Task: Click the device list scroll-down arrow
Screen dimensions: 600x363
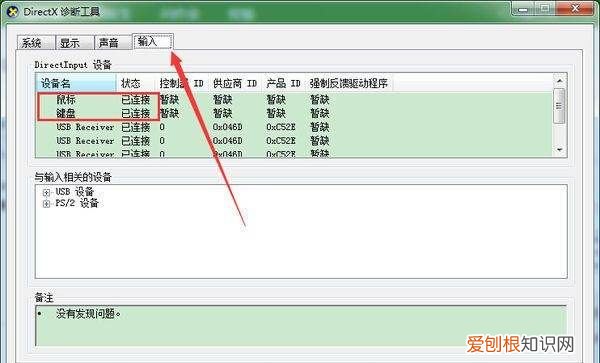Action: pos(559,150)
